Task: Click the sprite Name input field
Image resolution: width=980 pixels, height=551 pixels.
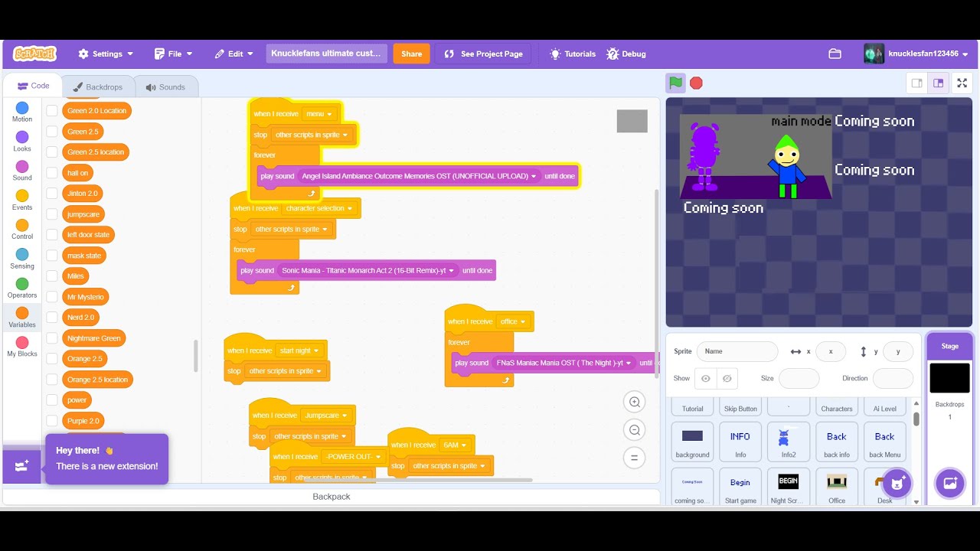Action: [x=737, y=351]
